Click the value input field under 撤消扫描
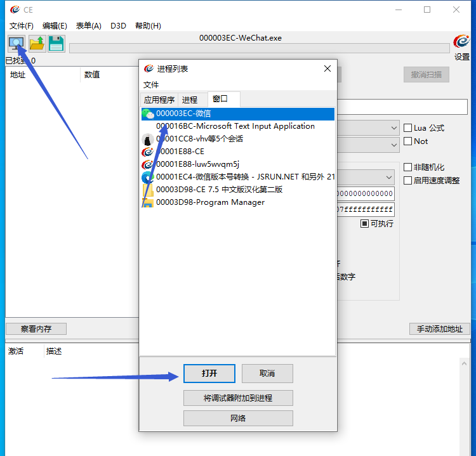Viewport: 476px width, 456px height. pos(402,107)
